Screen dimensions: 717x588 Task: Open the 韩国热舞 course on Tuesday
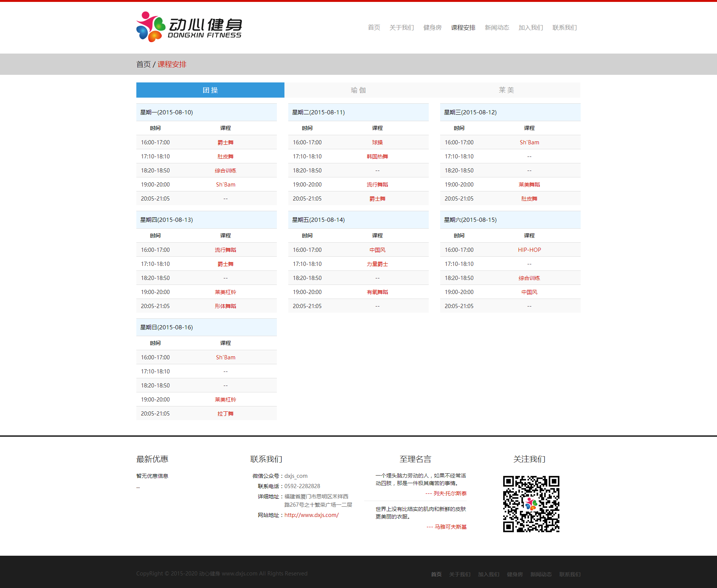click(377, 156)
